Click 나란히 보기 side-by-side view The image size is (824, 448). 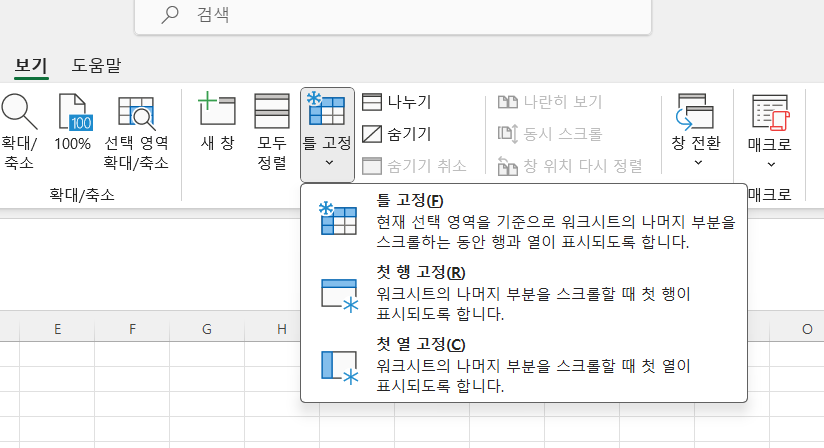coord(550,102)
